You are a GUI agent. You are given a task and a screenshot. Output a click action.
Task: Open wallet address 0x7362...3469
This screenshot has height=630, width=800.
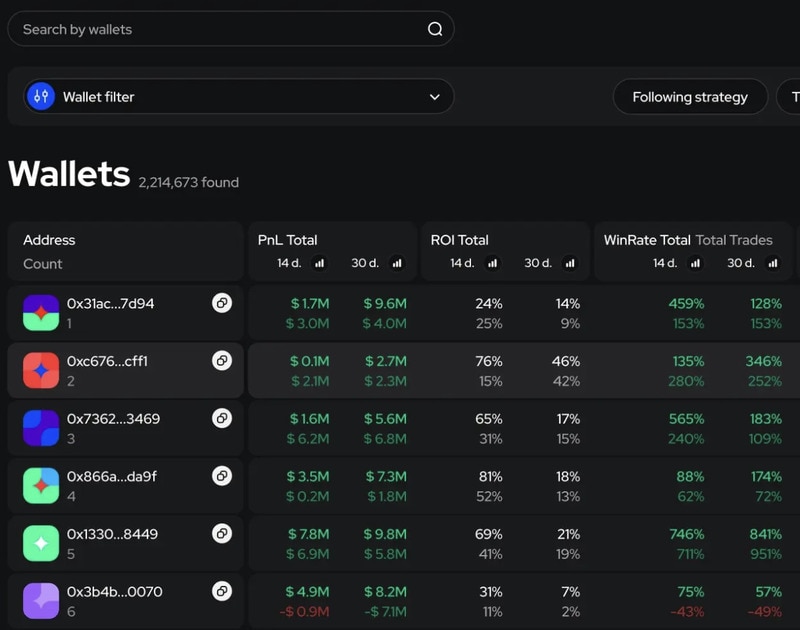(113, 419)
